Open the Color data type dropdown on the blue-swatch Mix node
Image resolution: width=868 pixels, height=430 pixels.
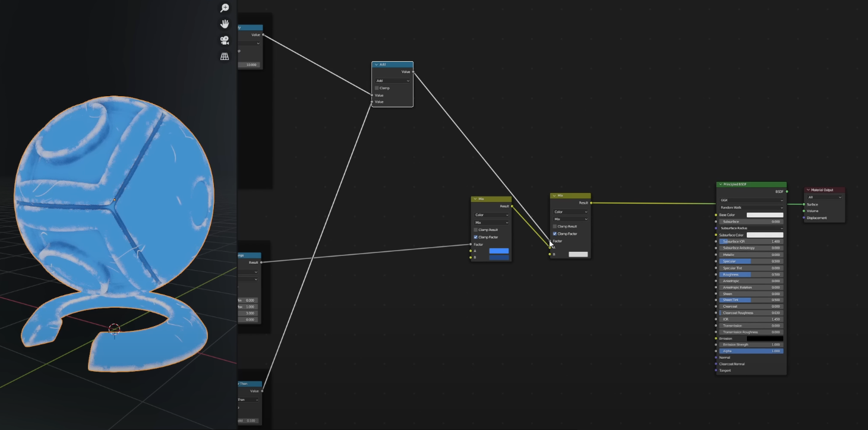point(491,215)
